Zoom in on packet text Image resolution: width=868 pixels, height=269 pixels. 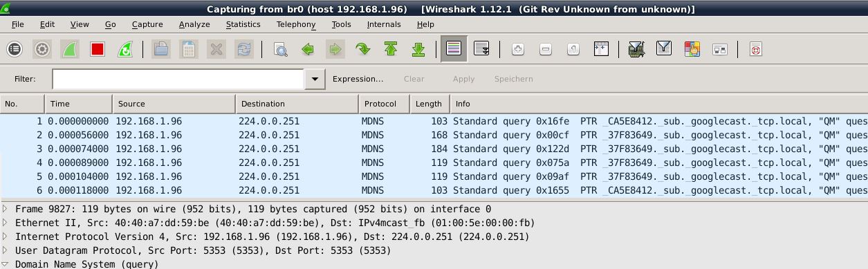tap(518, 49)
